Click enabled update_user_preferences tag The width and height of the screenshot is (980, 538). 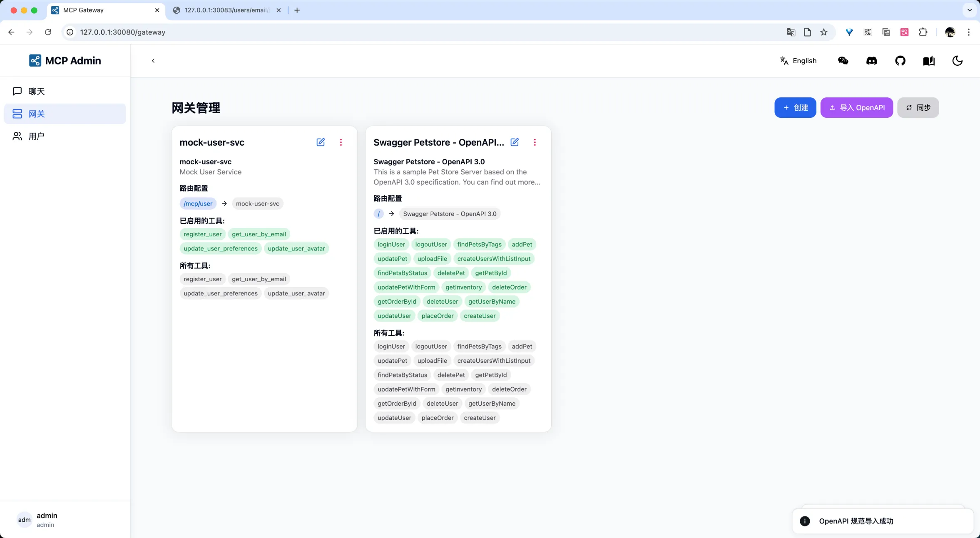tap(221, 248)
